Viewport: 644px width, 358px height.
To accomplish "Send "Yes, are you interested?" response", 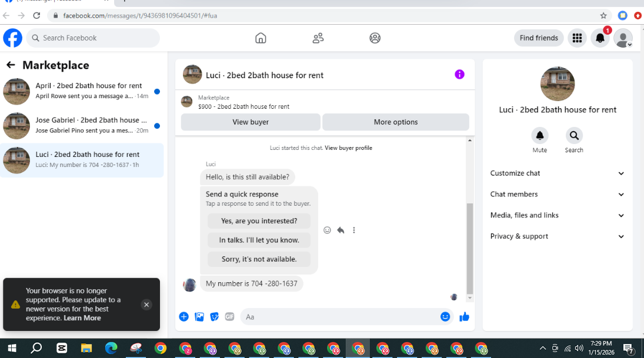I will 259,221.
